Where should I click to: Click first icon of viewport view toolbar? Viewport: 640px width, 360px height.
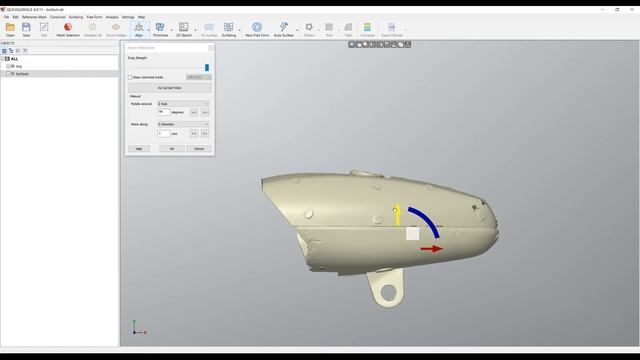tap(352, 44)
